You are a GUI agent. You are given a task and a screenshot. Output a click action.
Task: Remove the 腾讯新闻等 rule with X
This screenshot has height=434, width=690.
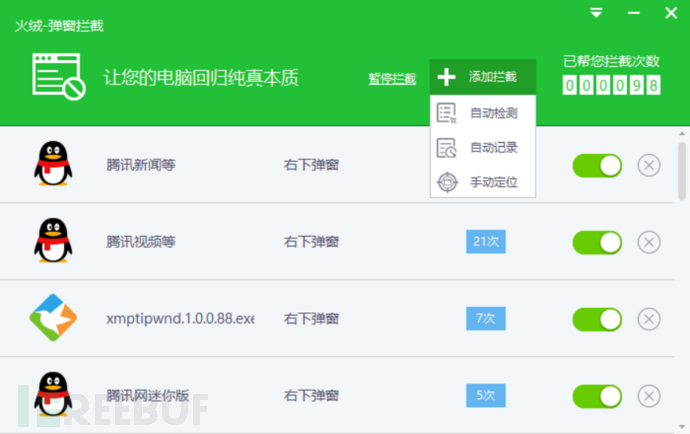(649, 166)
